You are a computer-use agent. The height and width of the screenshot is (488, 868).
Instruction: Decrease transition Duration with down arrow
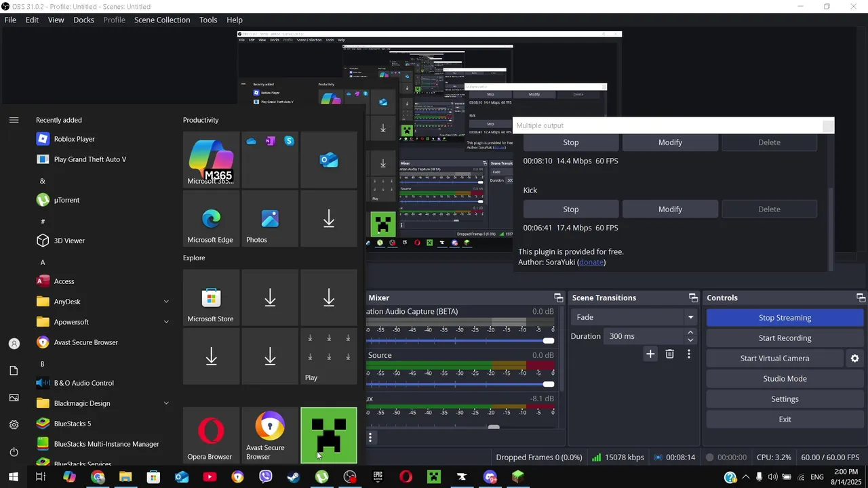[x=690, y=340]
